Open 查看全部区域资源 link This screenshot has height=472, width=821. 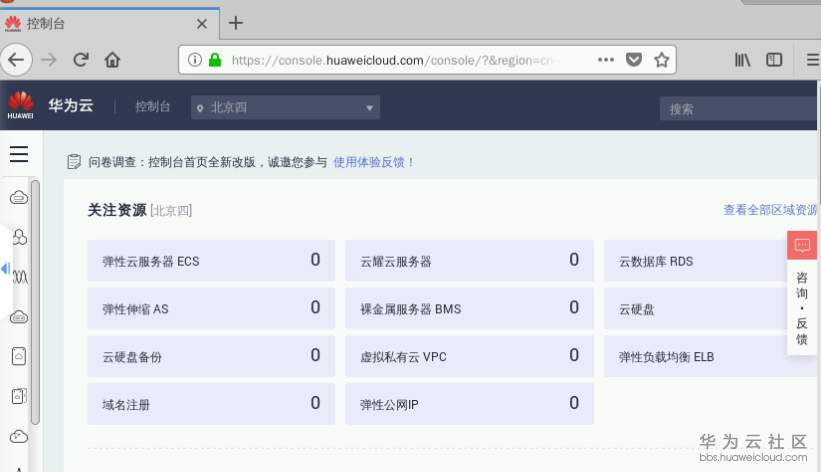coord(770,210)
